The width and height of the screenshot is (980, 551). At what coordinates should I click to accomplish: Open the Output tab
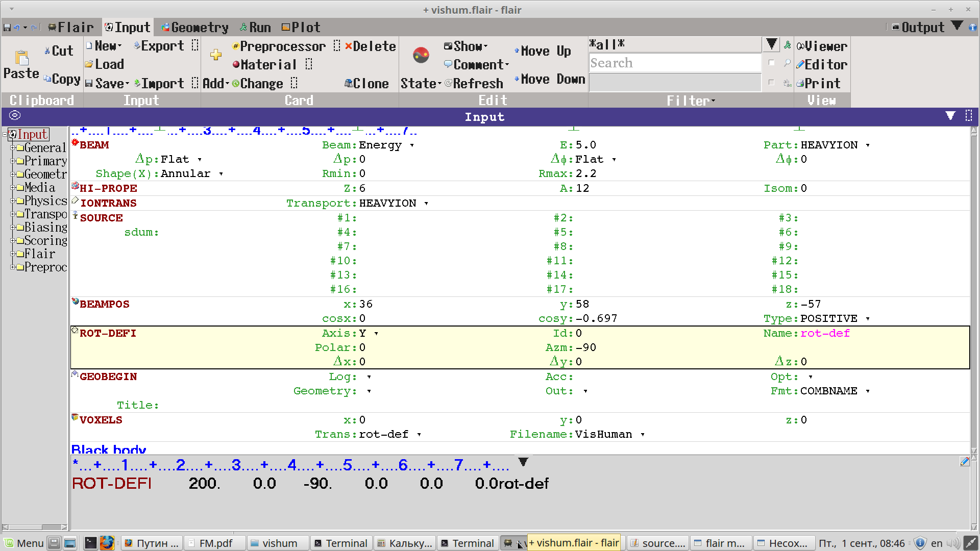[918, 28]
